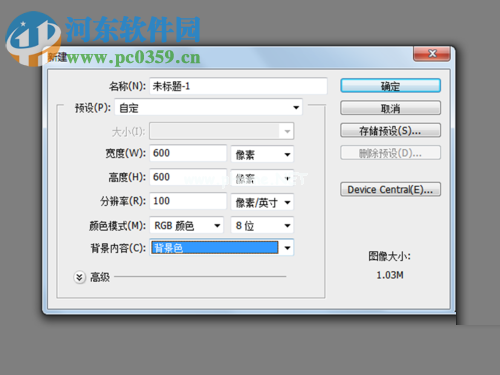Open the 预设 dropdown showing 自定
500x375 pixels.
coord(209,107)
